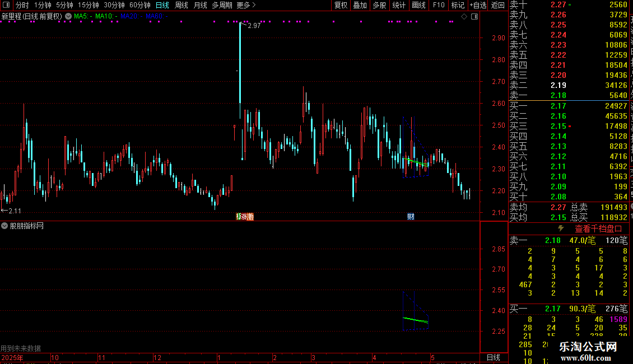This screenshot has height=364, width=633.
Task: Open 多周期 multi-period view
Action: 222,5
